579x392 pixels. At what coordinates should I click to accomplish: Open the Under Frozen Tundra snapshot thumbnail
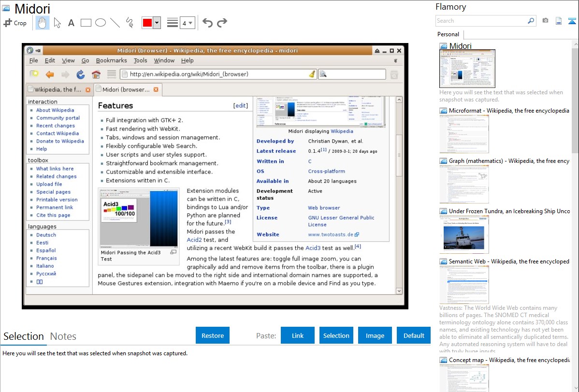coord(464,234)
